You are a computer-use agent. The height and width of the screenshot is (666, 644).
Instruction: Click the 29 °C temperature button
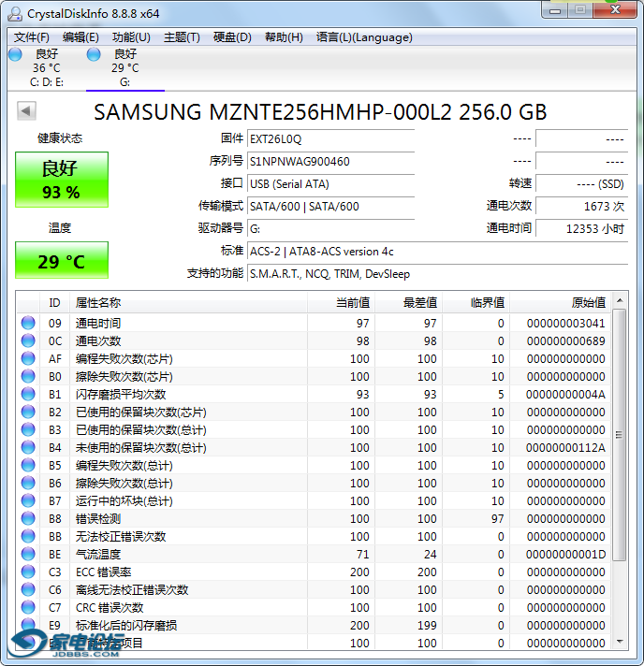(x=62, y=260)
